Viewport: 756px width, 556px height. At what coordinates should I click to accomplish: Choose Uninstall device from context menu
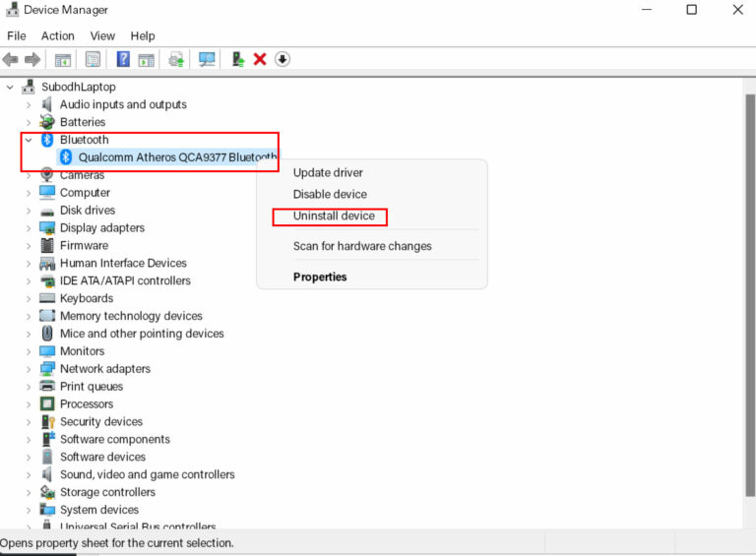pos(334,216)
